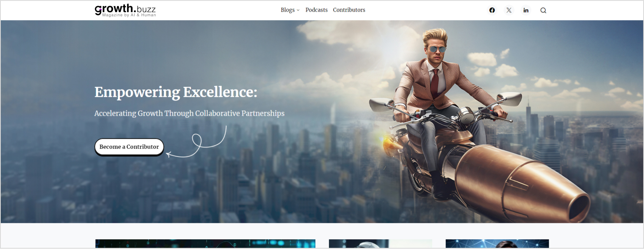Viewport: 644px width, 249px height.
Task: Open the Contributors nav link
Action: 349,10
